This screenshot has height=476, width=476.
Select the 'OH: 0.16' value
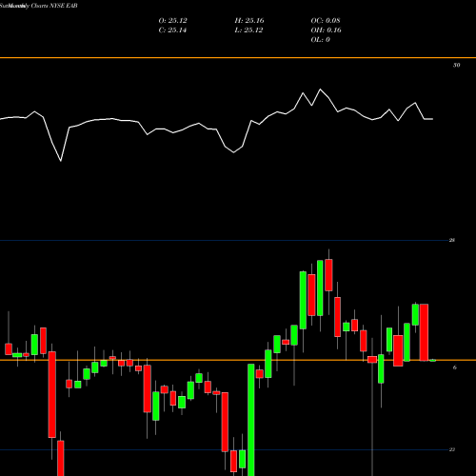click(326, 30)
